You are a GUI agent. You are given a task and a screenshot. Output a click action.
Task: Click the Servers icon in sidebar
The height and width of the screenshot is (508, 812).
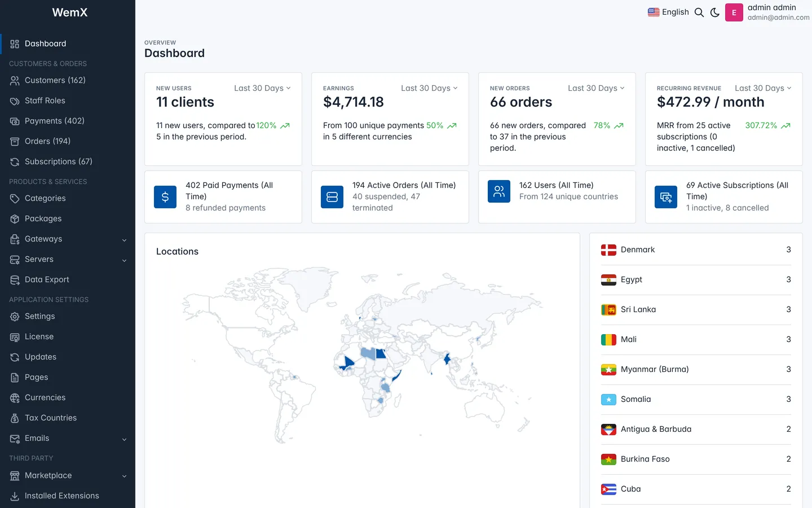[15, 260]
